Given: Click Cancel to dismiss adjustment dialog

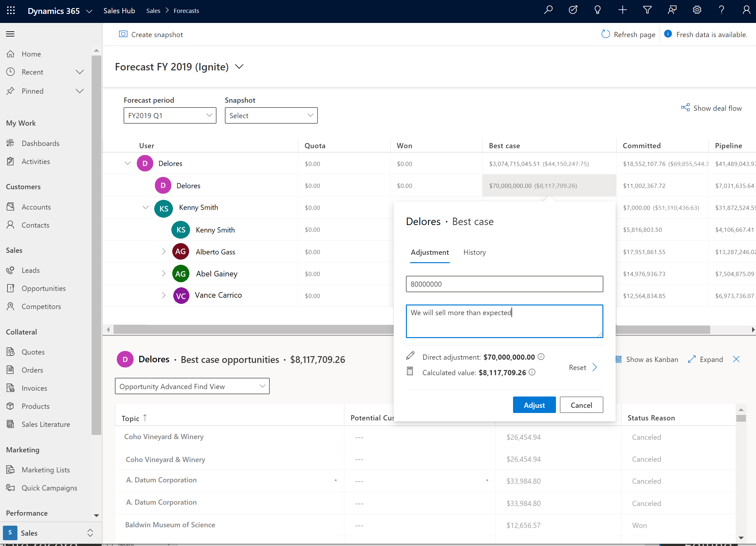Looking at the screenshot, I should pyautogui.click(x=581, y=405).
